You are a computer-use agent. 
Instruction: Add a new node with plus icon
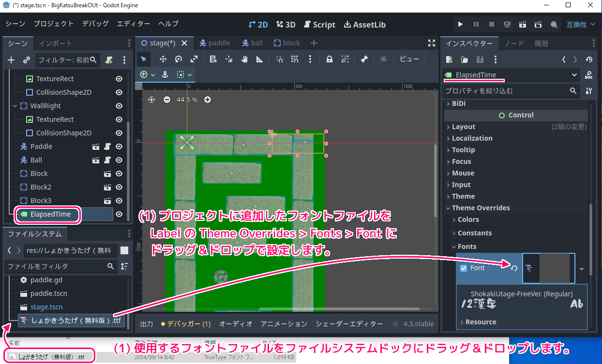point(12,60)
